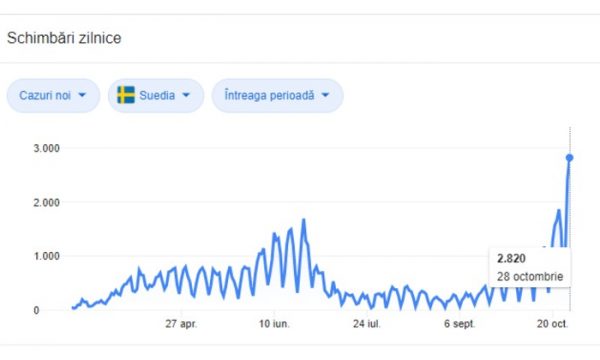This screenshot has height=360, width=600.
Task: Click the 20 oct. axis label
Action: click(x=552, y=324)
